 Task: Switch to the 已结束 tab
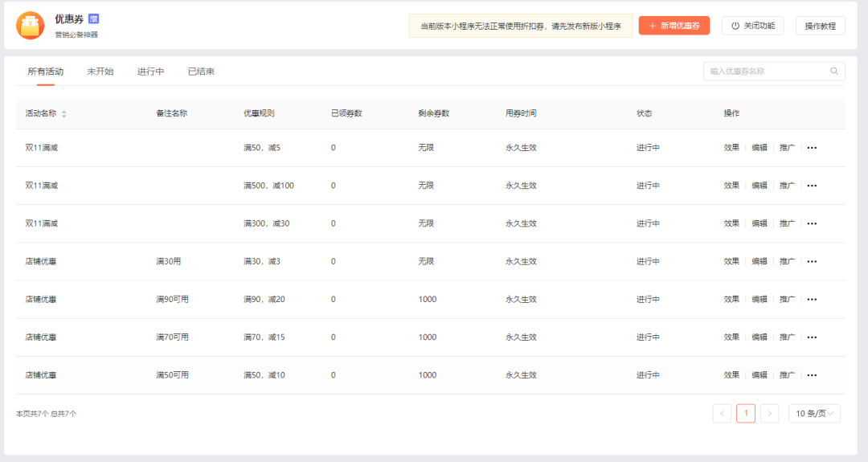pos(201,72)
